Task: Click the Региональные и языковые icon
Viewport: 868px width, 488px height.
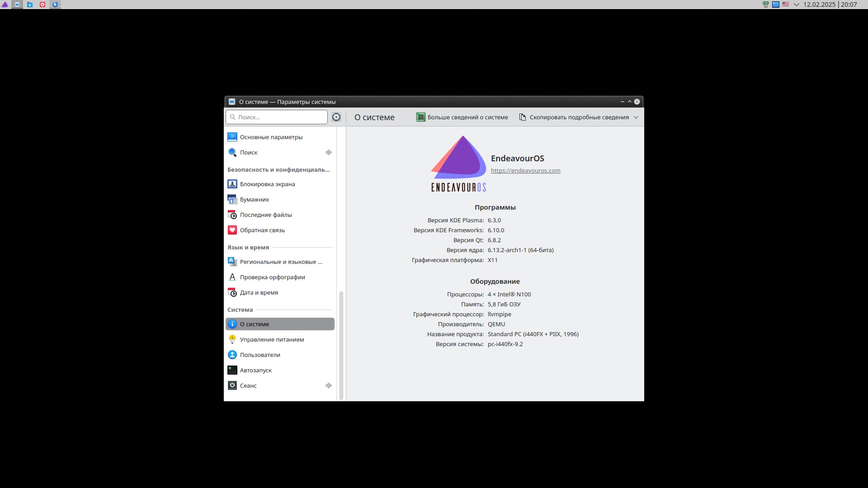Action: (232, 262)
